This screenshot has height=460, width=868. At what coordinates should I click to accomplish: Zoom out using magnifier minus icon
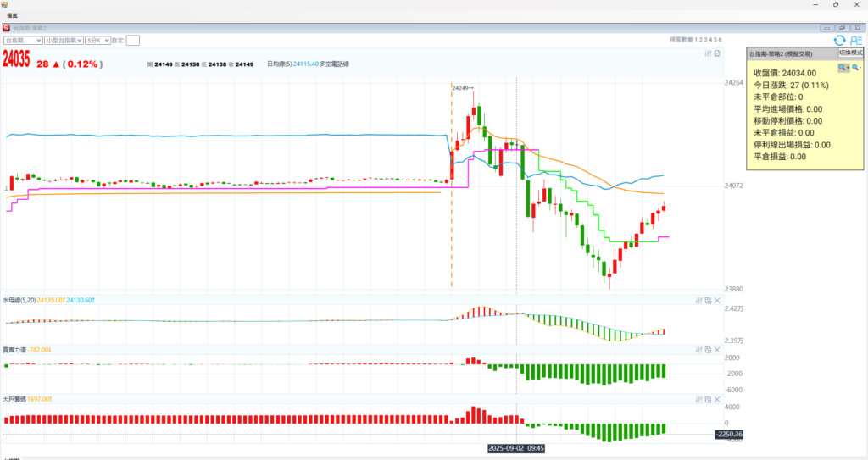(x=855, y=67)
